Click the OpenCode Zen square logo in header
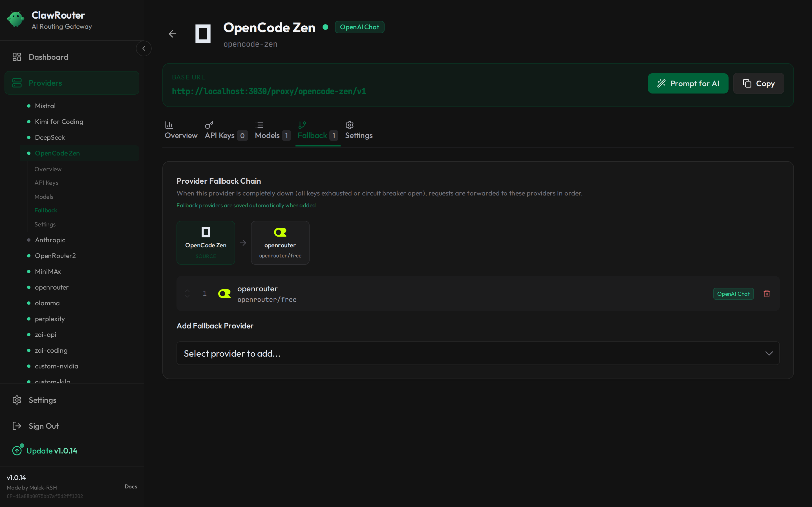 [203, 34]
